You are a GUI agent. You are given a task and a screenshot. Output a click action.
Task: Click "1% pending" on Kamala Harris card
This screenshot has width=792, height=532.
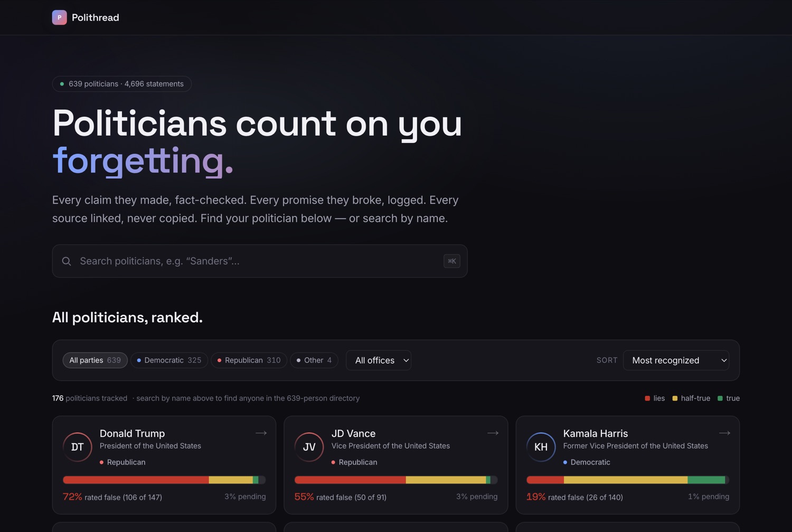click(709, 497)
